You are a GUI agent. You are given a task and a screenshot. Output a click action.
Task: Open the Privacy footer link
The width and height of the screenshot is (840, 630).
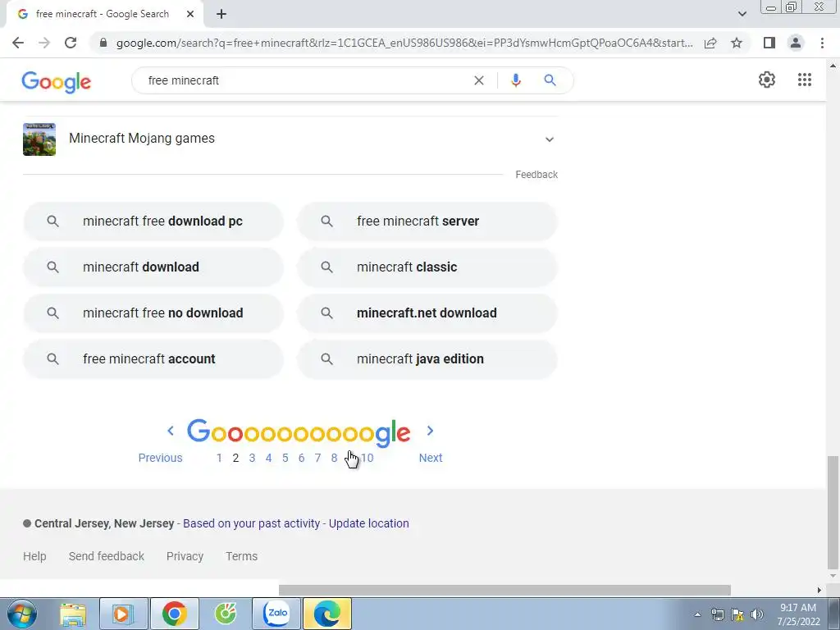(x=185, y=556)
